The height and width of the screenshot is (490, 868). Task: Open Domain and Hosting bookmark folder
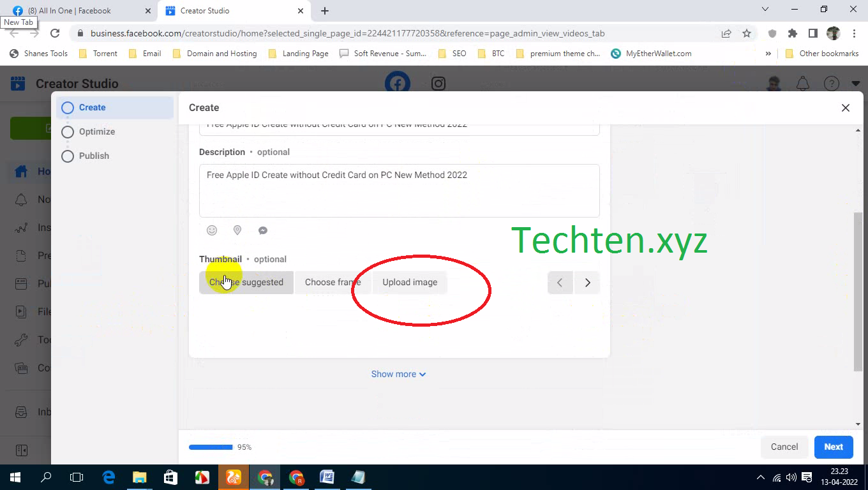point(215,54)
